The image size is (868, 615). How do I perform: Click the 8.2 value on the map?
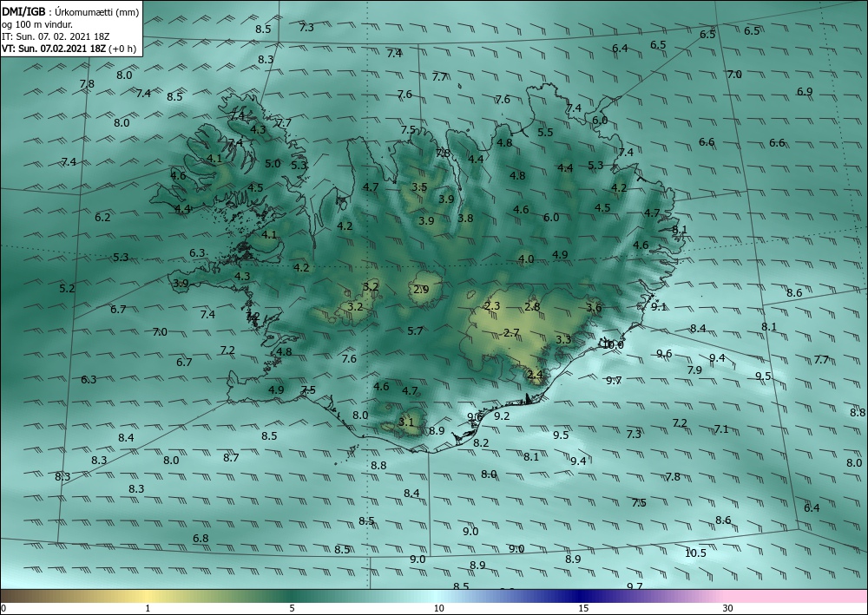tap(481, 442)
